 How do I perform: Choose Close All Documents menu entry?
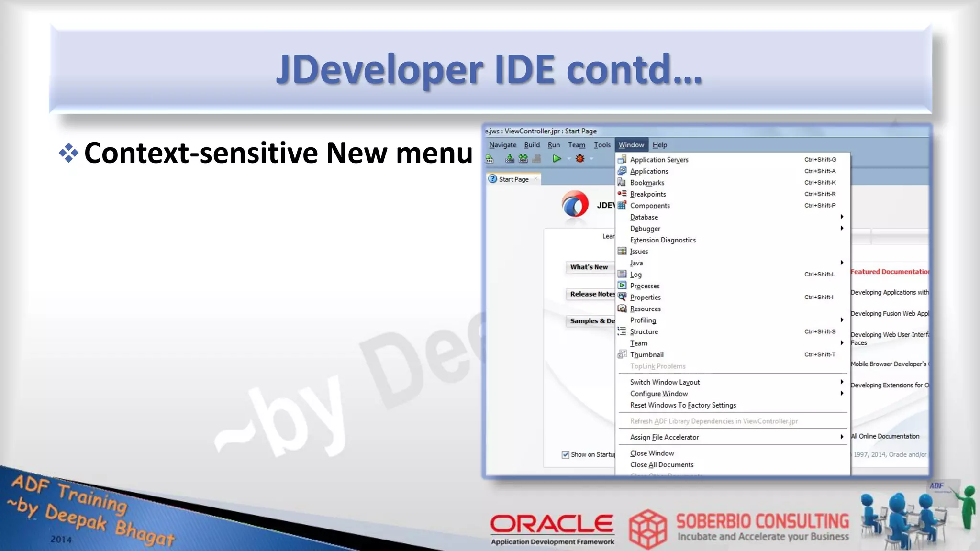coord(661,464)
